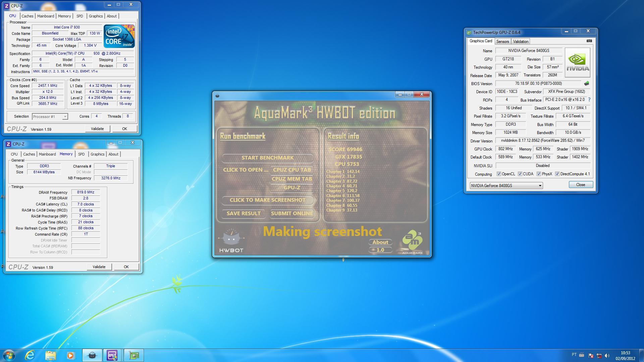Image resolution: width=644 pixels, height=362 pixels.
Task: Click SUBMIT ONLINE button
Action: [x=292, y=213]
